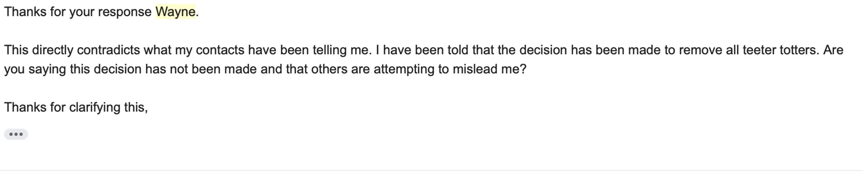Click the word 'response' in the first line
The height and width of the screenshot is (182, 868).
click(x=125, y=12)
